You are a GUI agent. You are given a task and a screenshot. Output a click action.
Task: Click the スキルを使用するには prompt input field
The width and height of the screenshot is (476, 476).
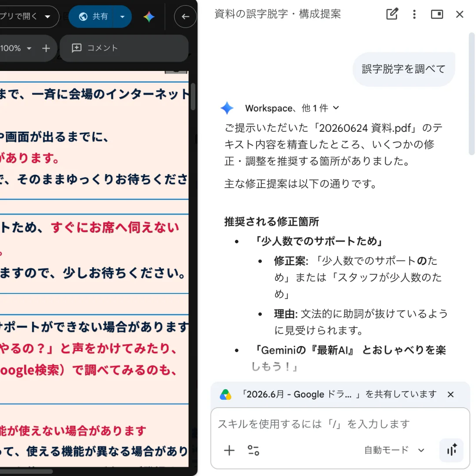314,424
